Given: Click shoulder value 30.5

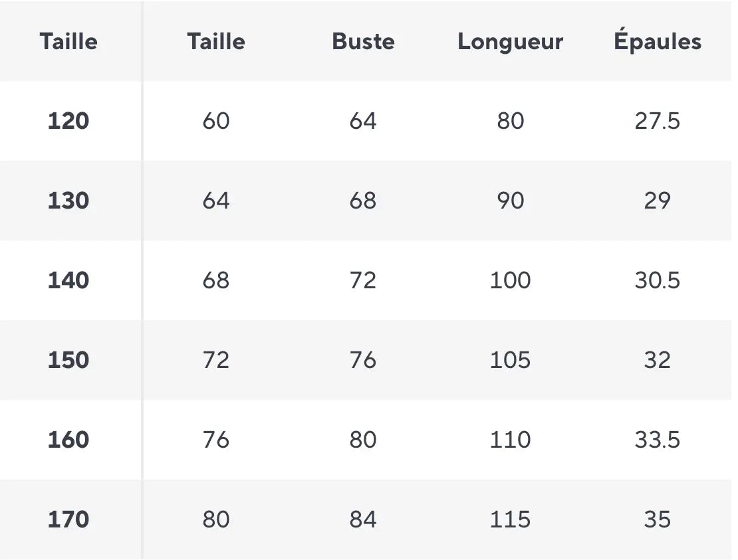Looking at the screenshot, I should [657, 280].
